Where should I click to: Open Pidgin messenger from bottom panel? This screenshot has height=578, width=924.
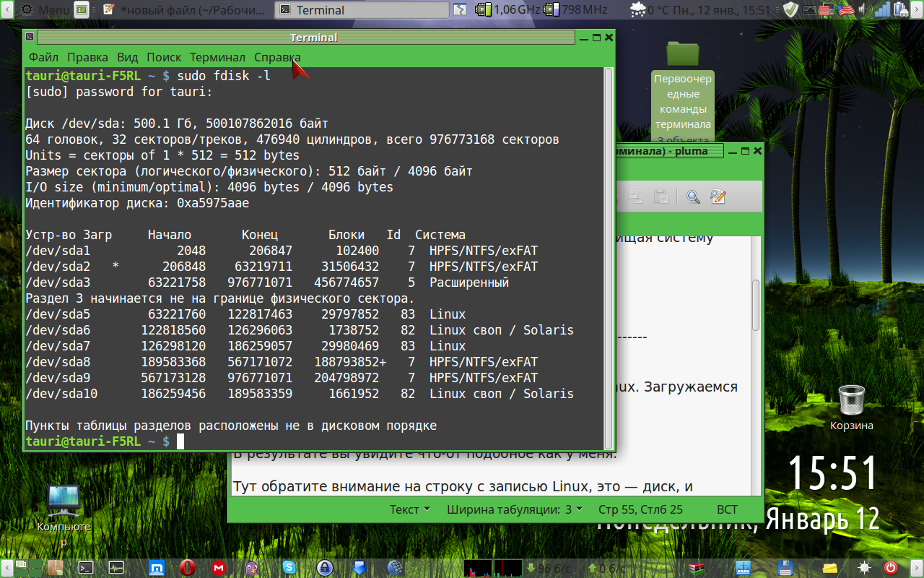tap(252, 568)
